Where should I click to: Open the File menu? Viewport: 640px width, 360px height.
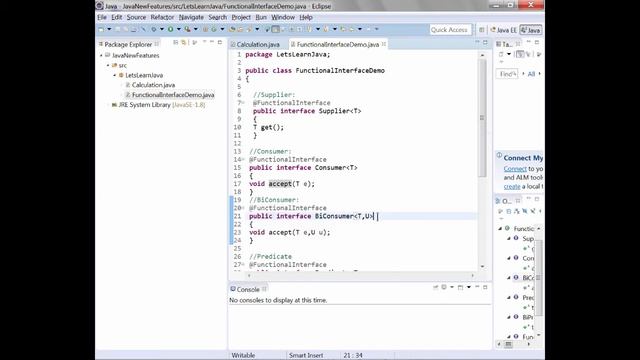pos(102,17)
